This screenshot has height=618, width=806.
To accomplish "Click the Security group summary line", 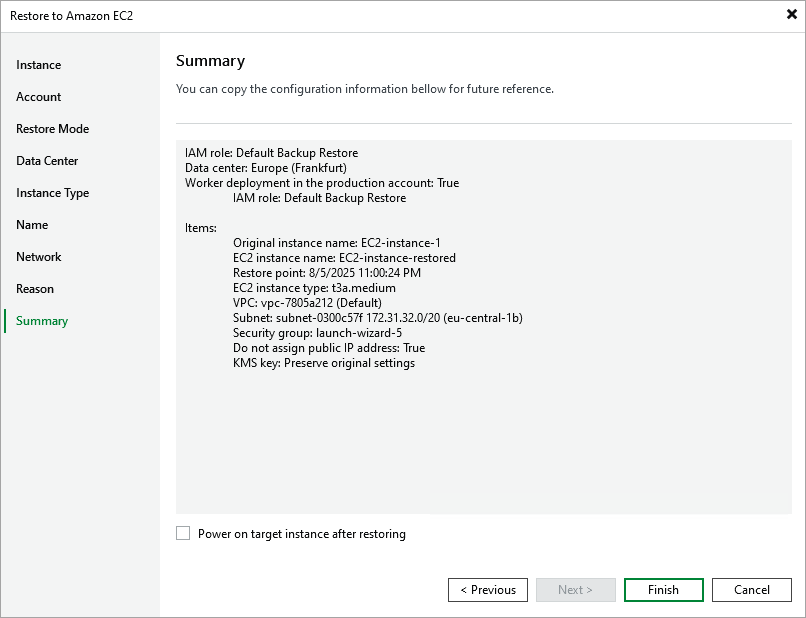I will coord(317,333).
